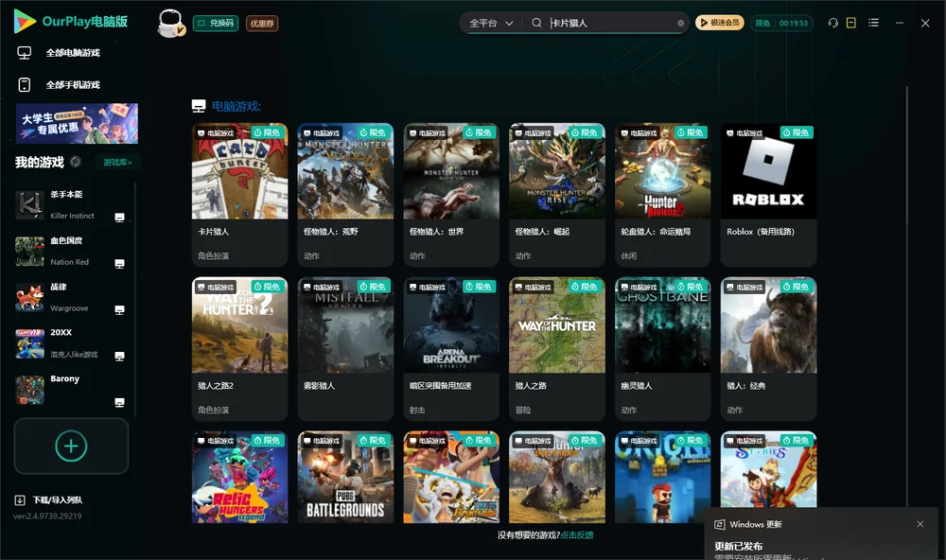Click PC icon next to Wargroove
Viewport: 946px width, 560px height.
[x=119, y=309]
